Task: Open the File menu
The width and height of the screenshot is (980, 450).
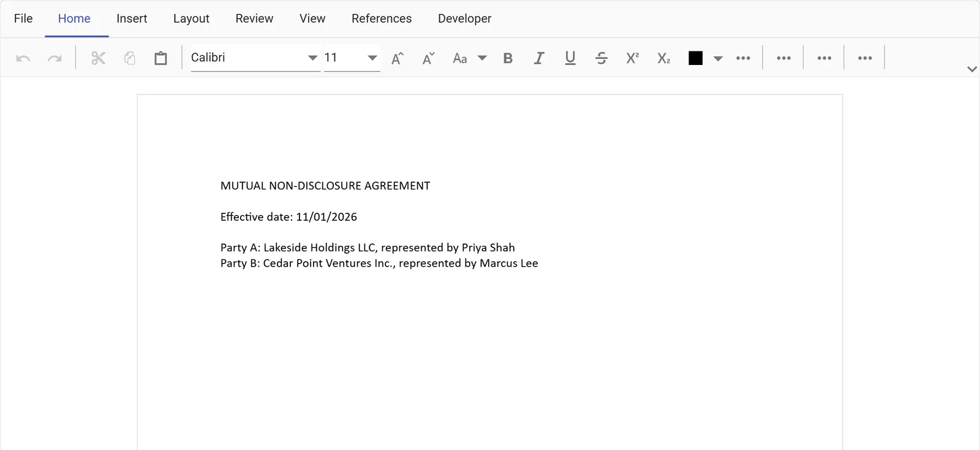Action: point(23,18)
